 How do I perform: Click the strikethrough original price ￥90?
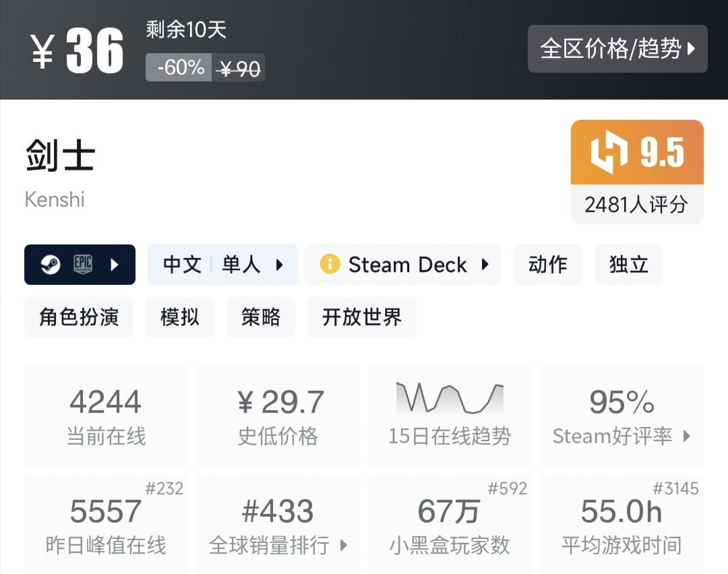[239, 68]
